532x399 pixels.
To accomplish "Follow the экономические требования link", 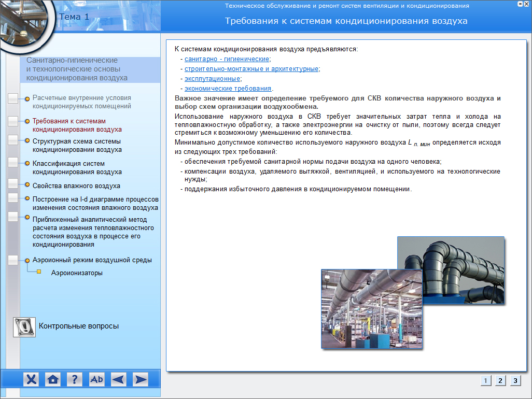I will (x=228, y=89).
